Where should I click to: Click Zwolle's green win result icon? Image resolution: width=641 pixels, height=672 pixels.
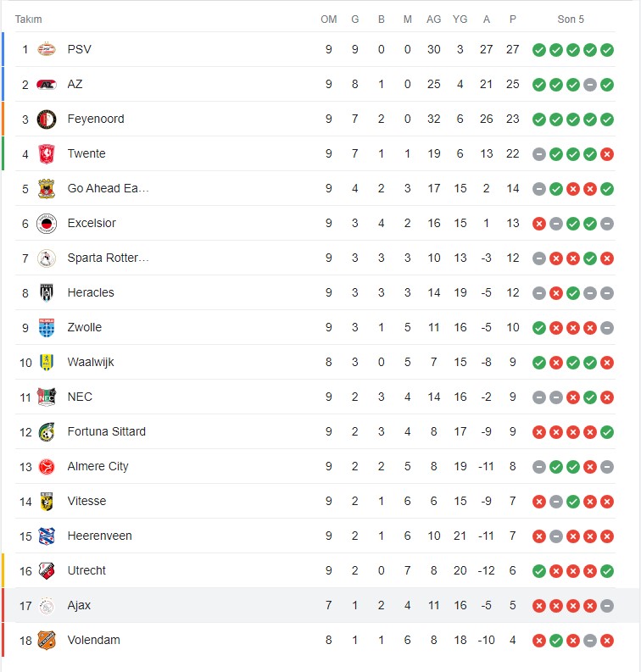pyautogui.click(x=538, y=328)
